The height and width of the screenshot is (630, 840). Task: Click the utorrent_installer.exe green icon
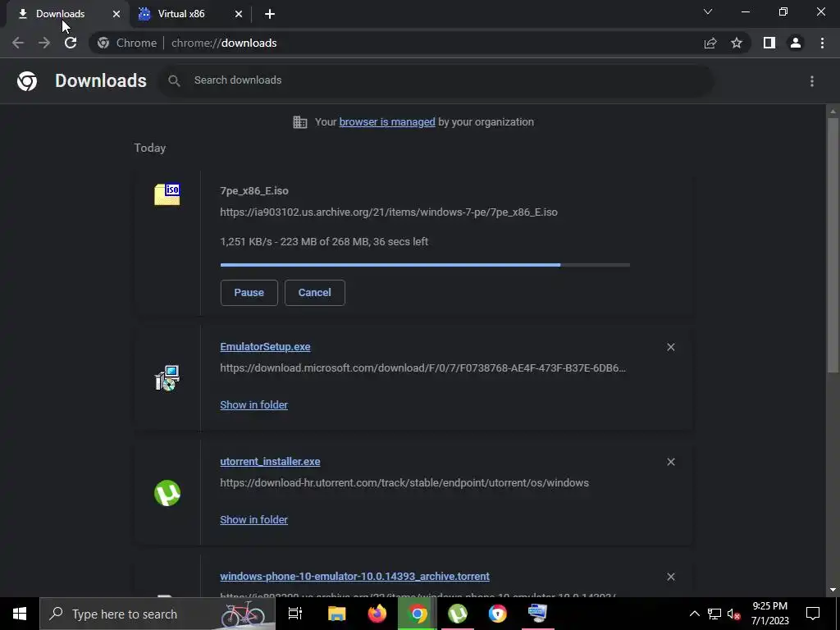pyautogui.click(x=167, y=493)
